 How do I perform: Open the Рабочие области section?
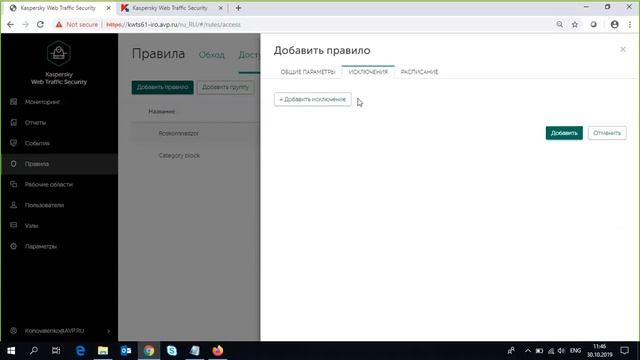pos(49,184)
